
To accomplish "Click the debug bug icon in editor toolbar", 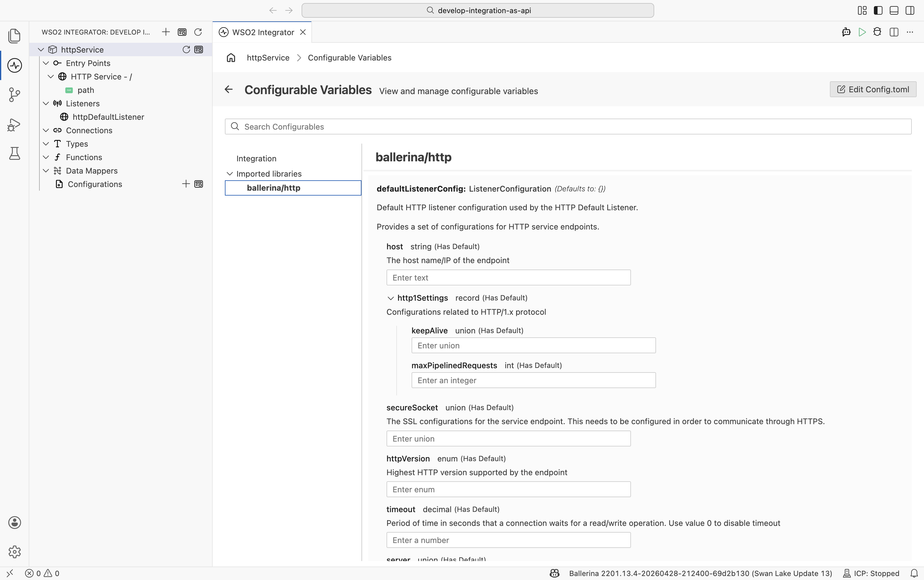I will [877, 32].
